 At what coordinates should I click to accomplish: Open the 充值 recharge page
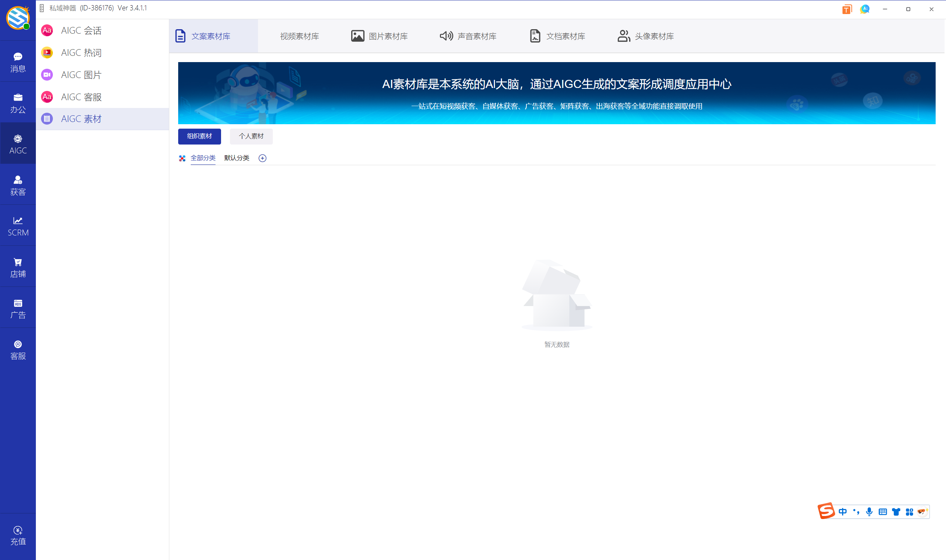pos(18,535)
